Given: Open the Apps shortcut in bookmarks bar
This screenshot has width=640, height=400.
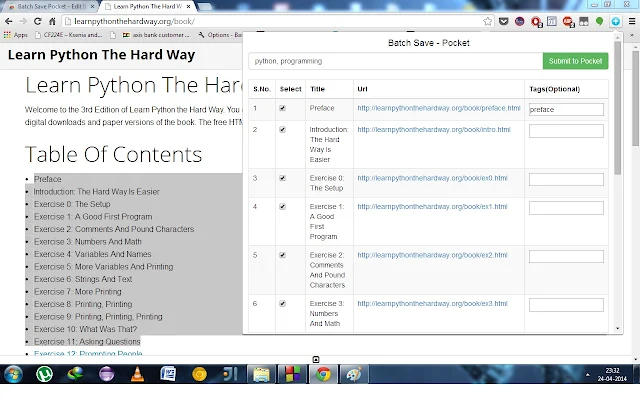Looking at the screenshot, I should [x=16, y=35].
